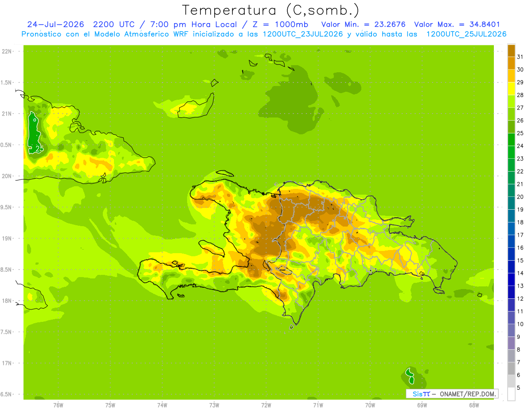Select the '75W' longitude label
Image resolution: width=532 pixels, height=411 pixels.
(x=110, y=405)
